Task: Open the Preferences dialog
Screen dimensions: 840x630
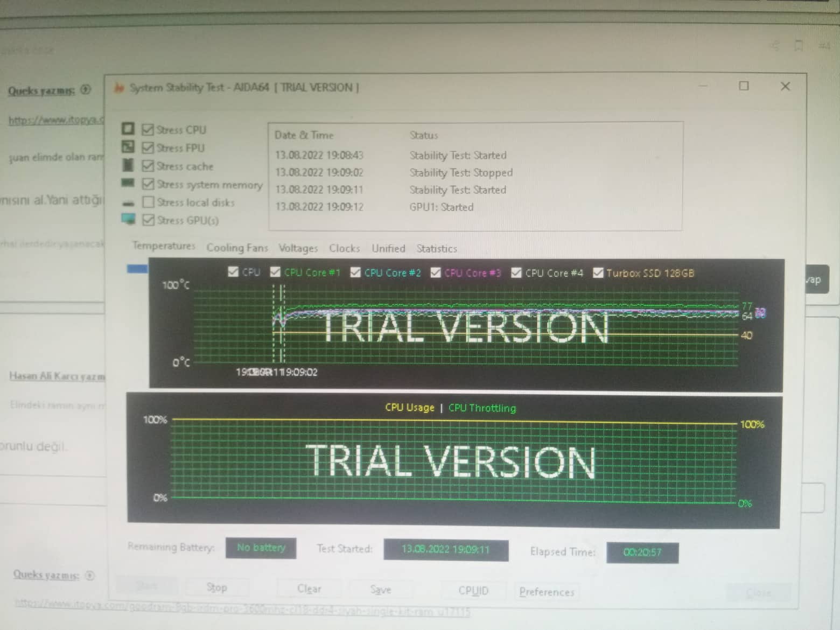Action: point(547,592)
